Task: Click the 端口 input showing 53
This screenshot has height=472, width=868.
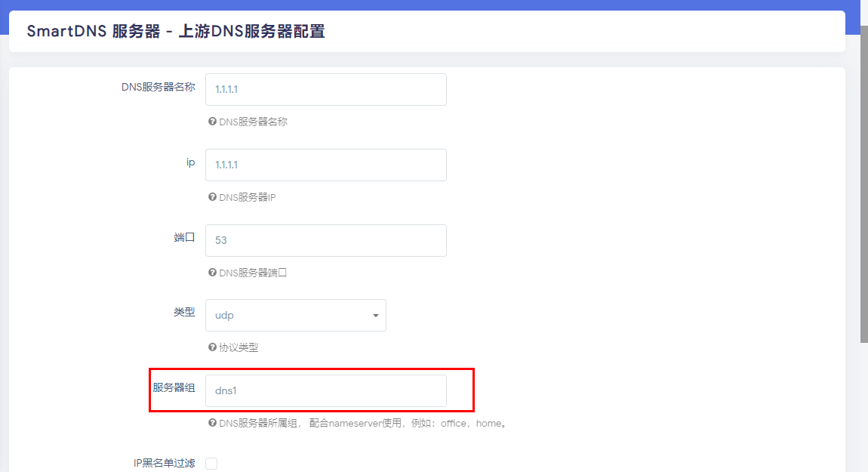Action: (325, 240)
